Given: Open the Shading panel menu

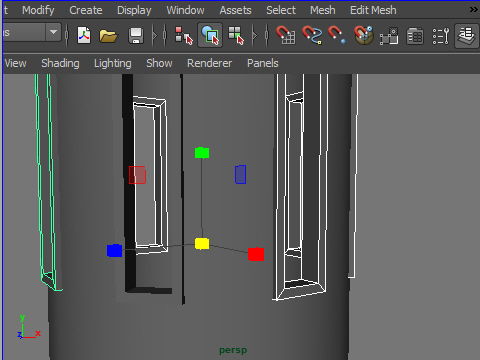Looking at the screenshot, I should (x=60, y=63).
